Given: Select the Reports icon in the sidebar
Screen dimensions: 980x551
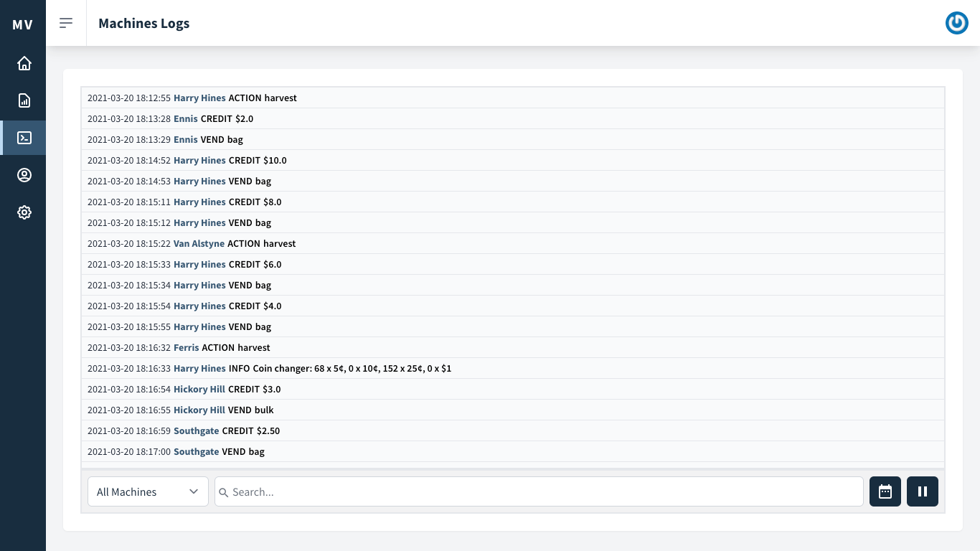Looking at the screenshot, I should tap(24, 100).
